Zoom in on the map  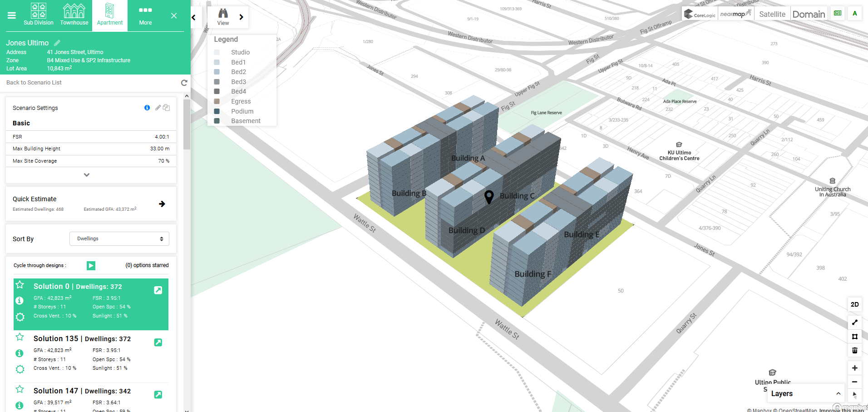click(855, 368)
